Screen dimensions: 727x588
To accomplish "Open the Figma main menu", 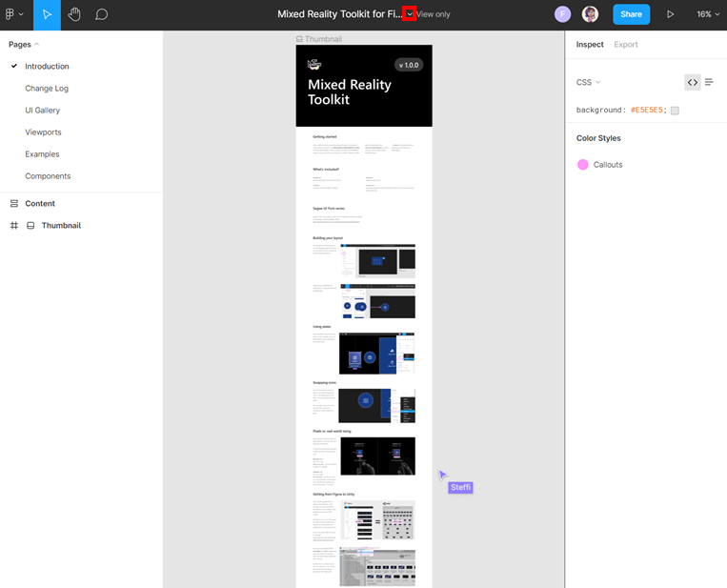I will pos(14,14).
